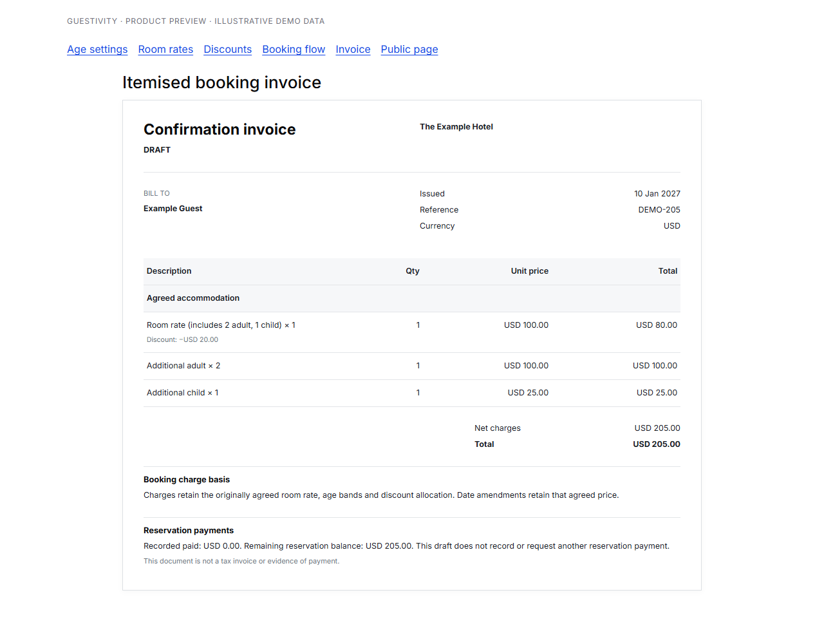The height and width of the screenshot is (644, 824).
Task: Select the 'Discount: −USD 20.00' note
Action: point(182,340)
